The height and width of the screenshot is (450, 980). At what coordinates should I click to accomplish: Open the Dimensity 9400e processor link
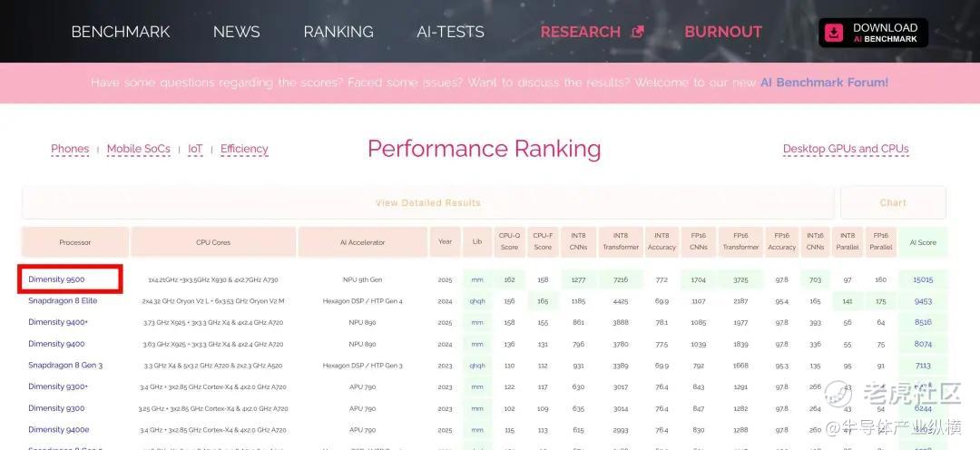pyautogui.click(x=58, y=429)
